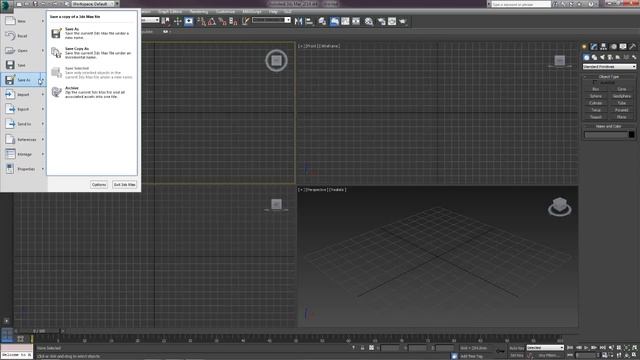The width and height of the screenshot is (640, 360).
Task: Toggle Percent Snap
Action: 223,21
